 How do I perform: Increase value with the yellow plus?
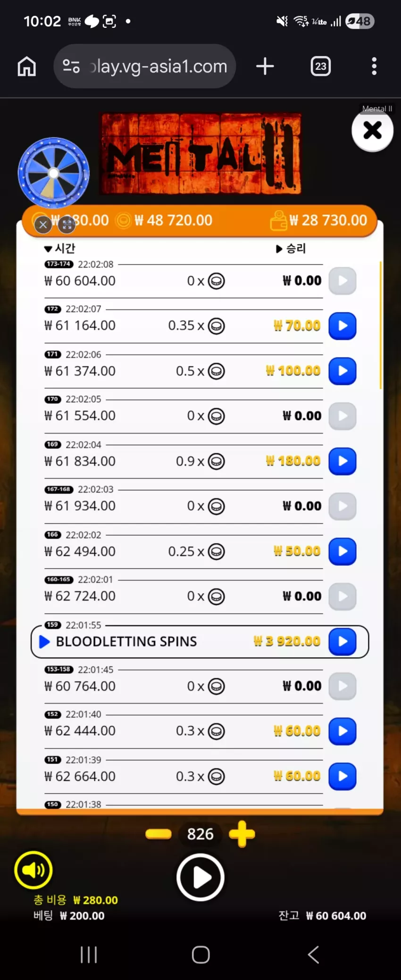[x=242, y=834]
